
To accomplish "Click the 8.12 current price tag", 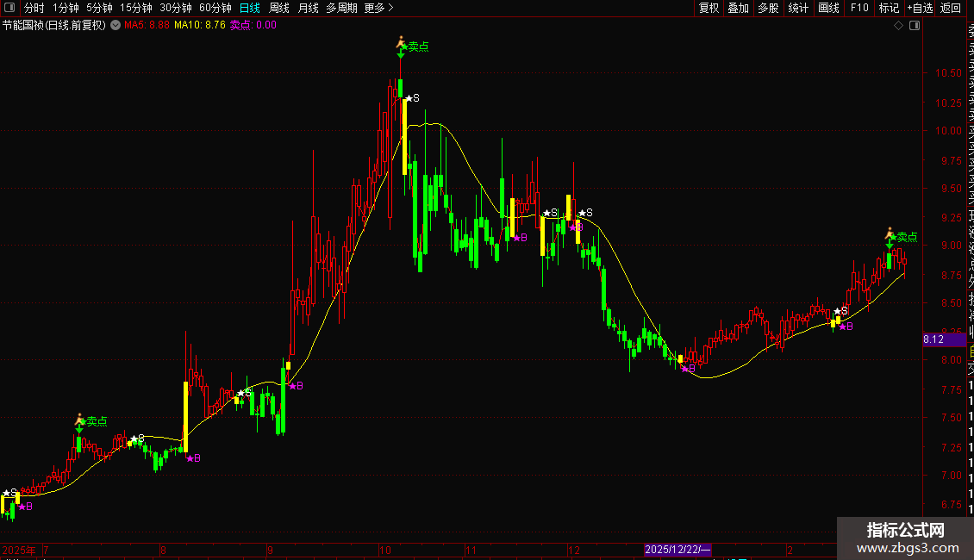I will (x=944, y=339).
